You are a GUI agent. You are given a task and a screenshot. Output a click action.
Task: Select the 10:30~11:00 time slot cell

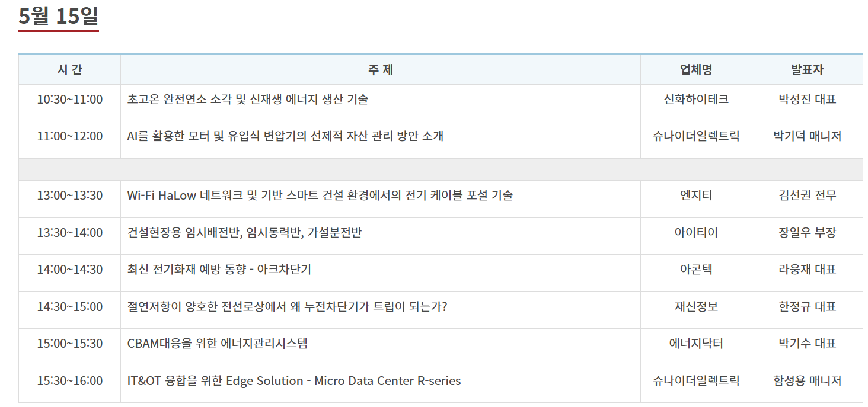(x=69, y=100)
